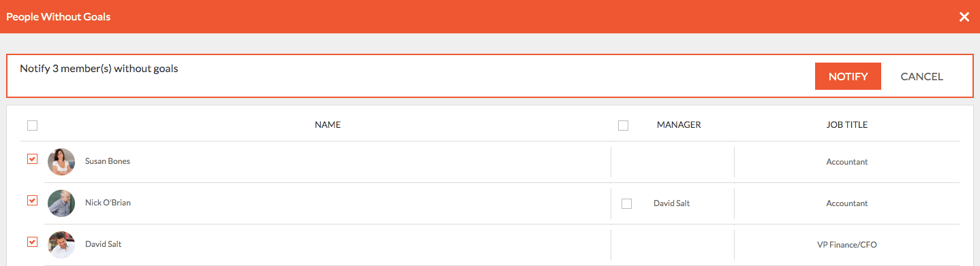Click the NAME column header
The image size is (980, 266).
[328, 125]
